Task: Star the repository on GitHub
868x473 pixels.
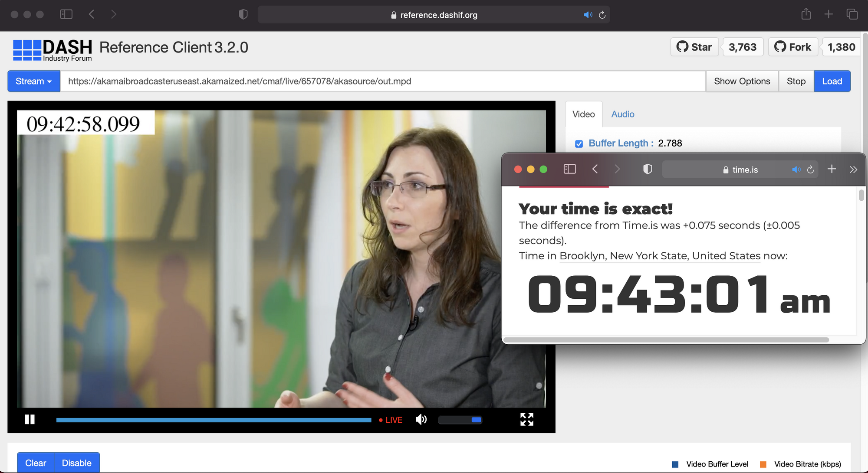Action: (694, 47)
